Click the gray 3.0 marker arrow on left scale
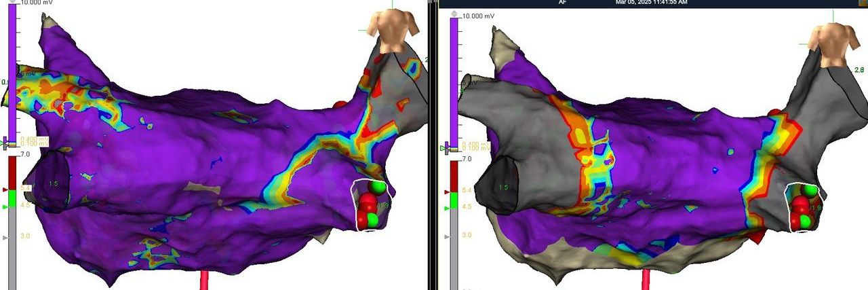868x290 pixels. 7,238
